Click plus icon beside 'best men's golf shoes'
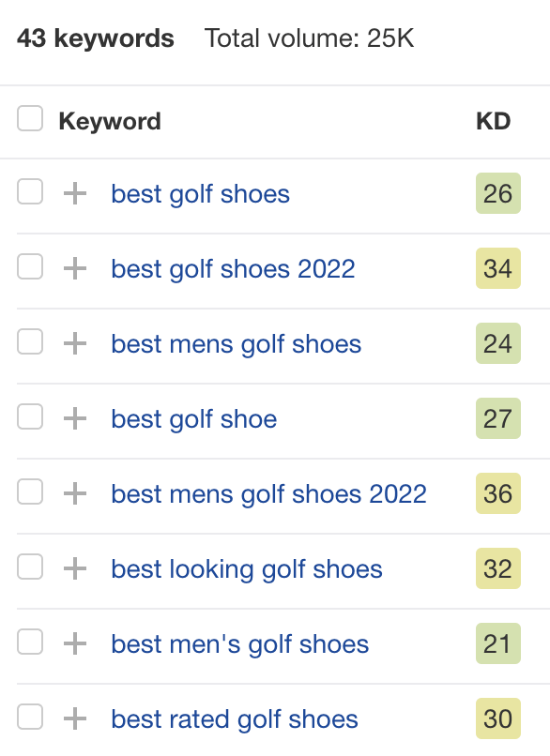The width and height of the screenshot is (550, 756). [75, 643]
